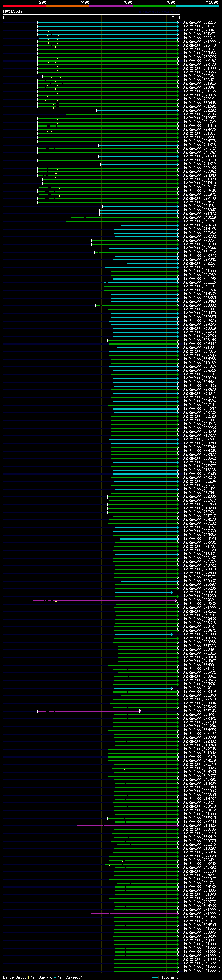Open hit UniRef100_B9GFF3
222x980 pixels.
[199, 45]
